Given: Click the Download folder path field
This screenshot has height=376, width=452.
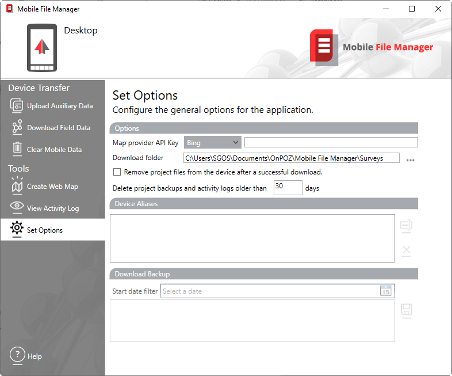Looking at the screenshot, I should tap(291, 158).
